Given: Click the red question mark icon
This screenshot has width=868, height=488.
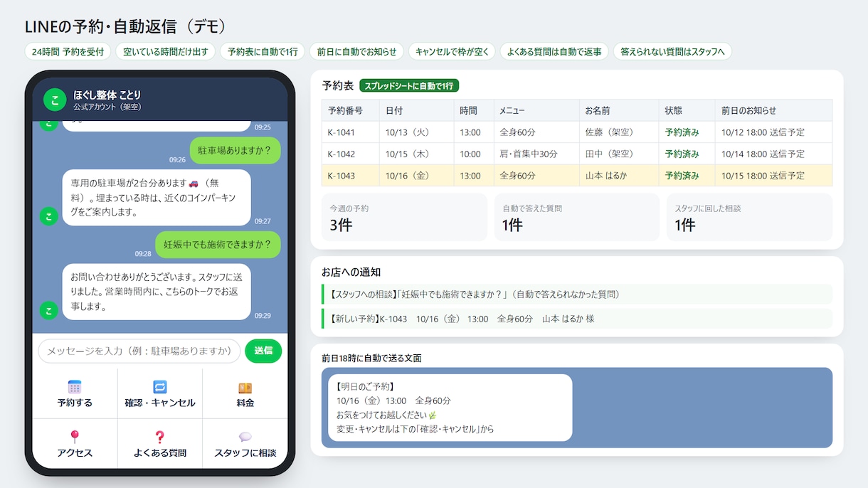Looking at the screenshot, I should click(160, 437).
